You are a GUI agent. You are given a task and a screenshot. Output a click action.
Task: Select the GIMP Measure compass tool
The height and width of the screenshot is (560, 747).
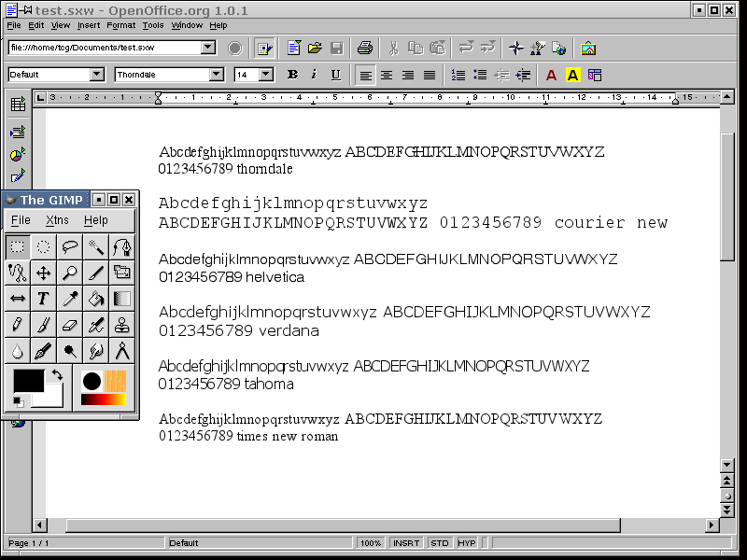pyautogui.click(x=122, y=352)
